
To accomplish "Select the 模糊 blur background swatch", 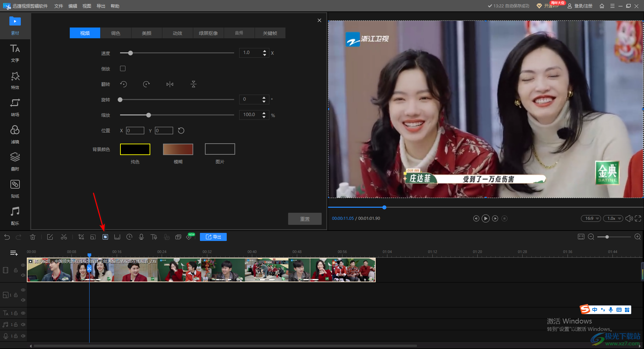I will (x=178, y=149).
